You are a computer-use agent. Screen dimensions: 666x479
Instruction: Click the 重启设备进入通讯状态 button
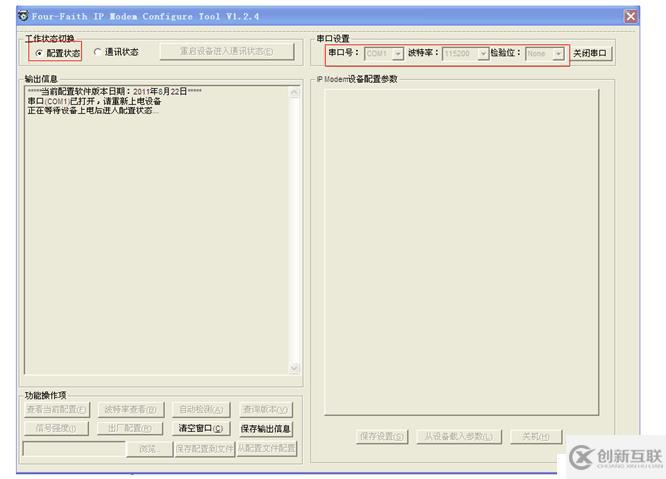[x=227, y=52]
